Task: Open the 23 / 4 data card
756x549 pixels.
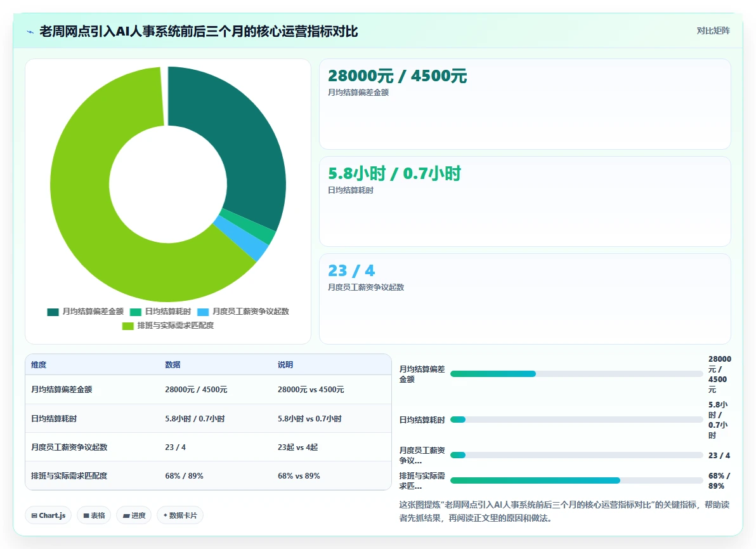Action: (x=525, y=299)
